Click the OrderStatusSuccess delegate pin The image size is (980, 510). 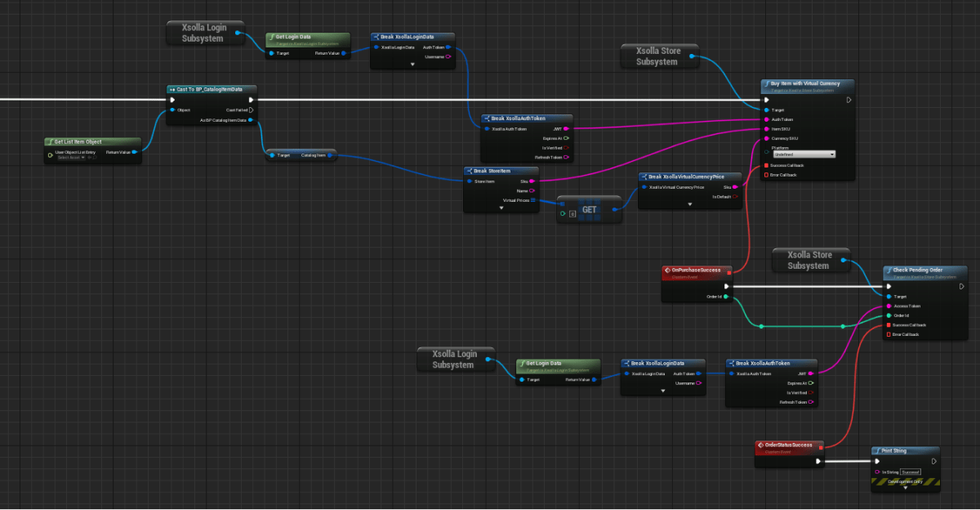[822, 446]
